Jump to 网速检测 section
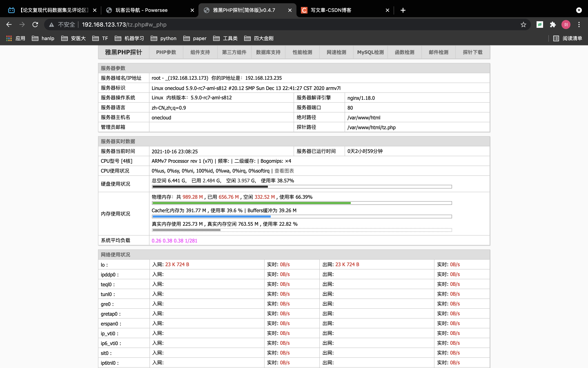This screenshot has width=588, height=368. [x=336, y=52]
